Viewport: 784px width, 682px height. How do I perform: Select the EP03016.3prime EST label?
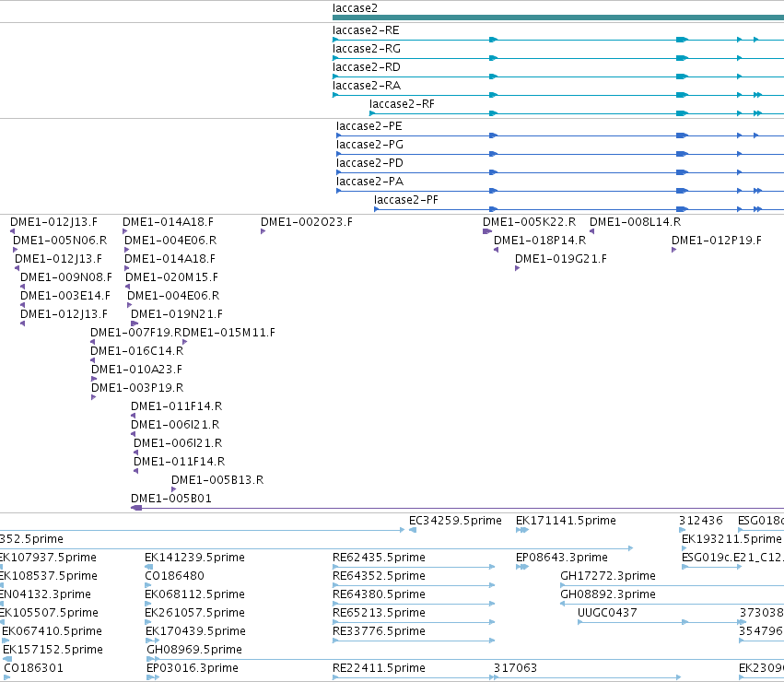tap(193, 669)
